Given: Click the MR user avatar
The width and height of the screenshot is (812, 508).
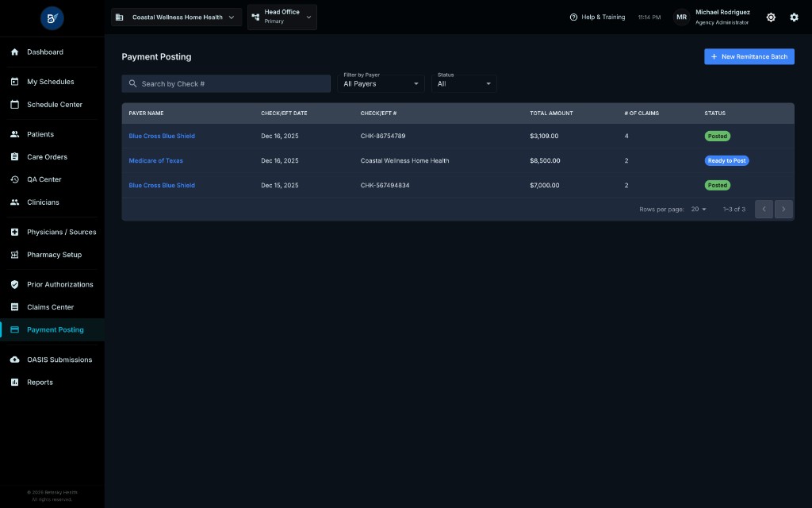Looking at the screenshot, I should [x=681, y=17].
